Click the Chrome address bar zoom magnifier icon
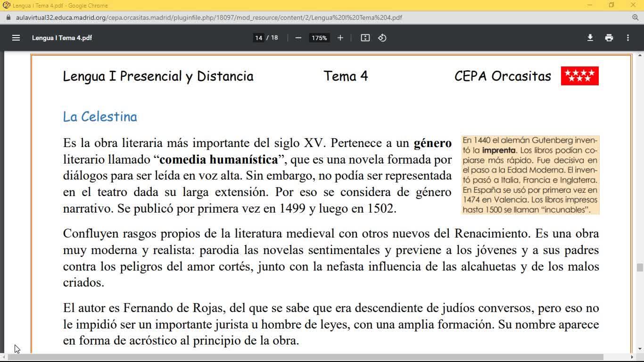 [636, 17]
